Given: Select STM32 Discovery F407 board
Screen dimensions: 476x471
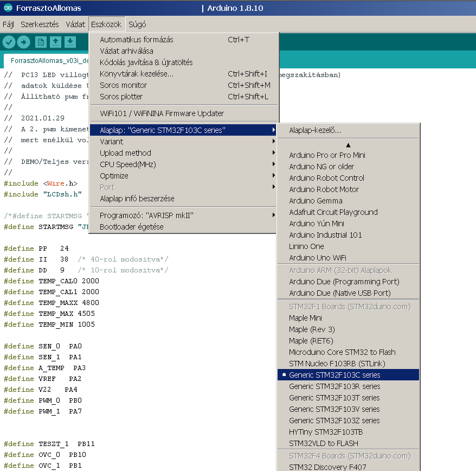Looking at the screenshot, I should click(348, 467).
